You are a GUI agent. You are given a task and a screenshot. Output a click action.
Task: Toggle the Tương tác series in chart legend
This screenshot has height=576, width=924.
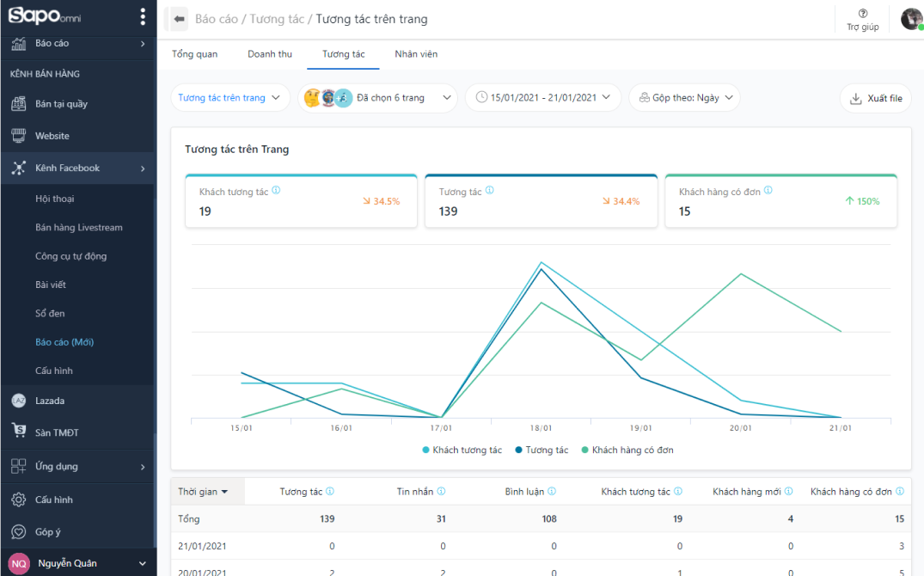click(542, 450)
